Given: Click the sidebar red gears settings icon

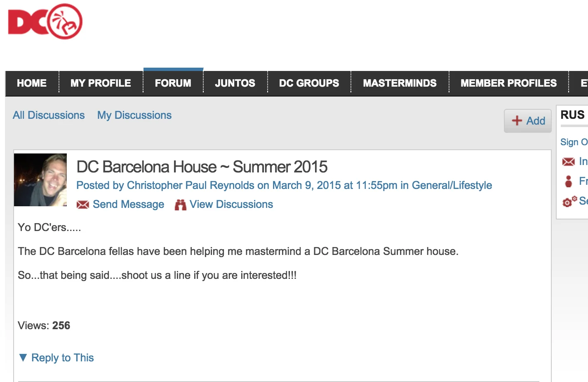Looking at the screenshot, I should tap(569, 201).
